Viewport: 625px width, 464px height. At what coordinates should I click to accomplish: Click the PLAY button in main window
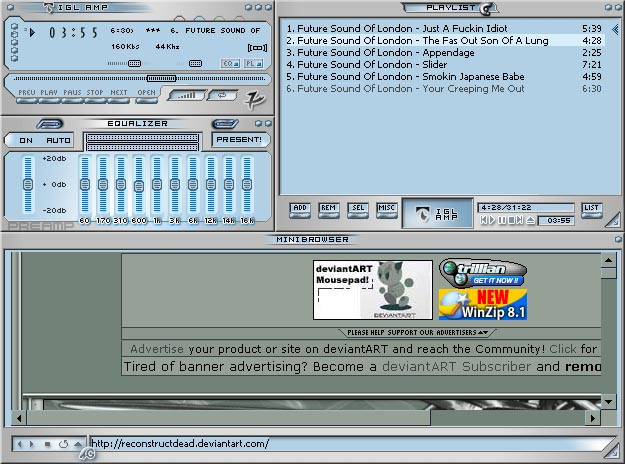tap(49, 95)
